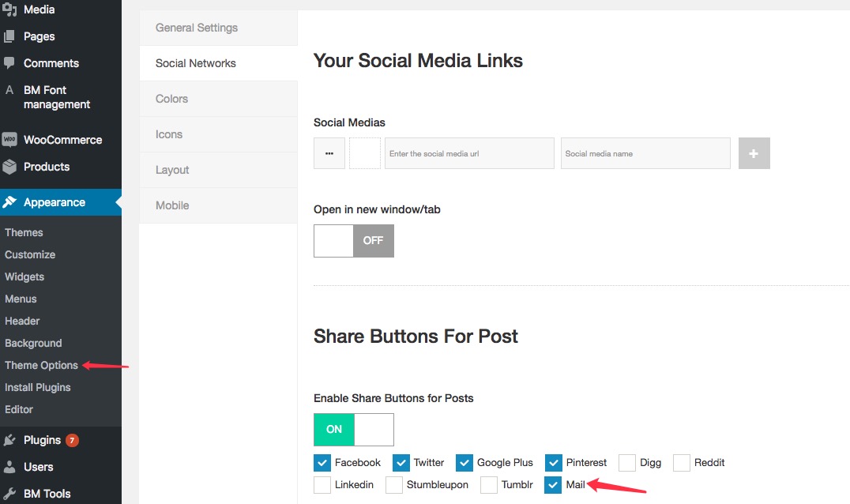Click the BM Font management icon

click(x=9, y=90)
